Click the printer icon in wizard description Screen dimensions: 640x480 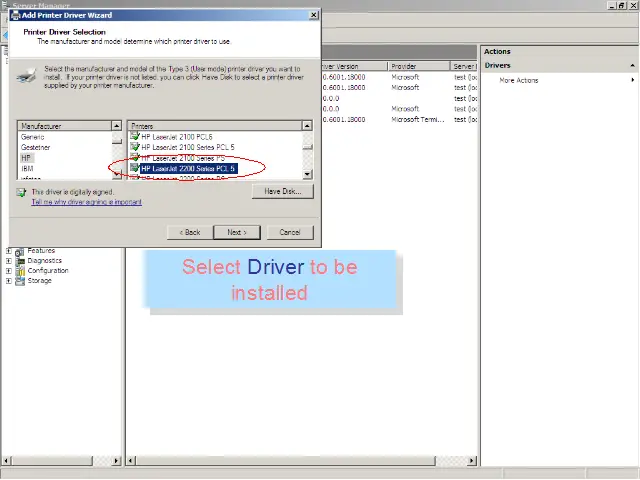point(27,76)
